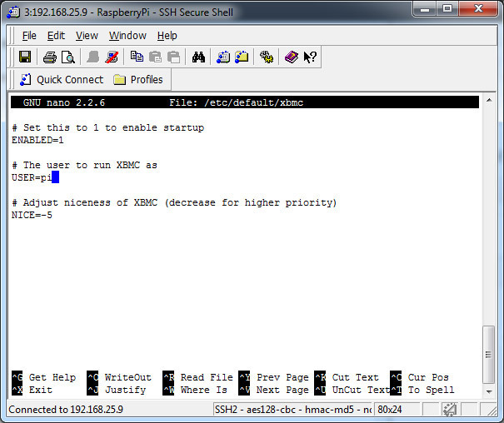This screenshot has width=504, height=423.
Task: Open the File menu
Action: [29, 36]
